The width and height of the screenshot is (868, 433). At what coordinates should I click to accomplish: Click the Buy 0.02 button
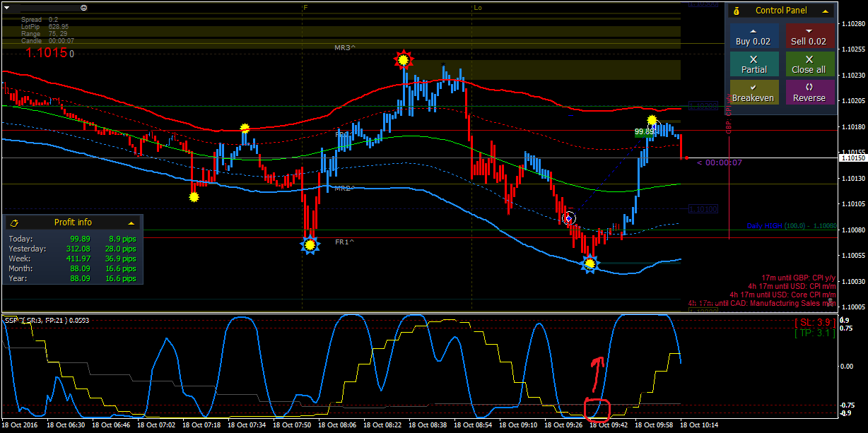[754, 37]
